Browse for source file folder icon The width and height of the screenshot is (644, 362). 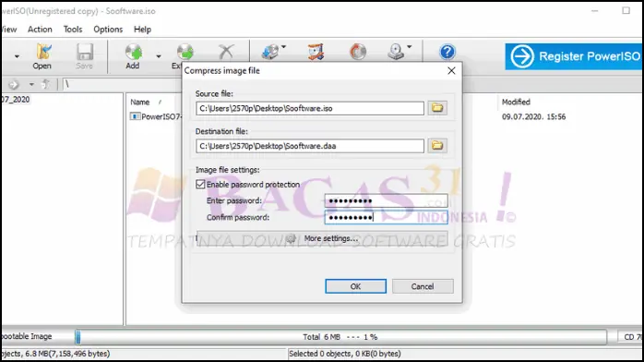tap(437, 108)
